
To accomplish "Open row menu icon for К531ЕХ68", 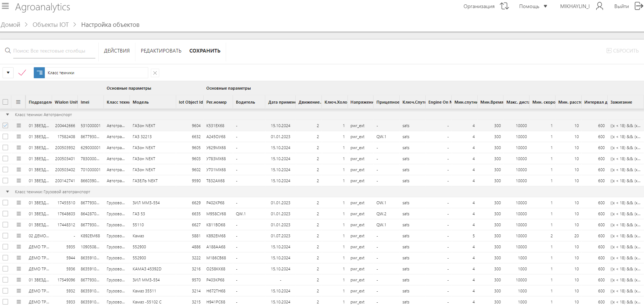I will click(19, 126).
